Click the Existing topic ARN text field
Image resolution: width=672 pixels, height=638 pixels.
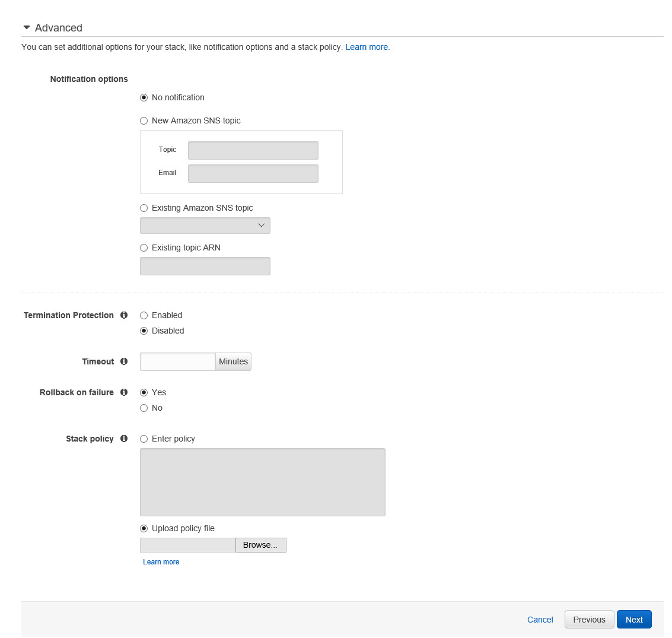coord(205,266)
